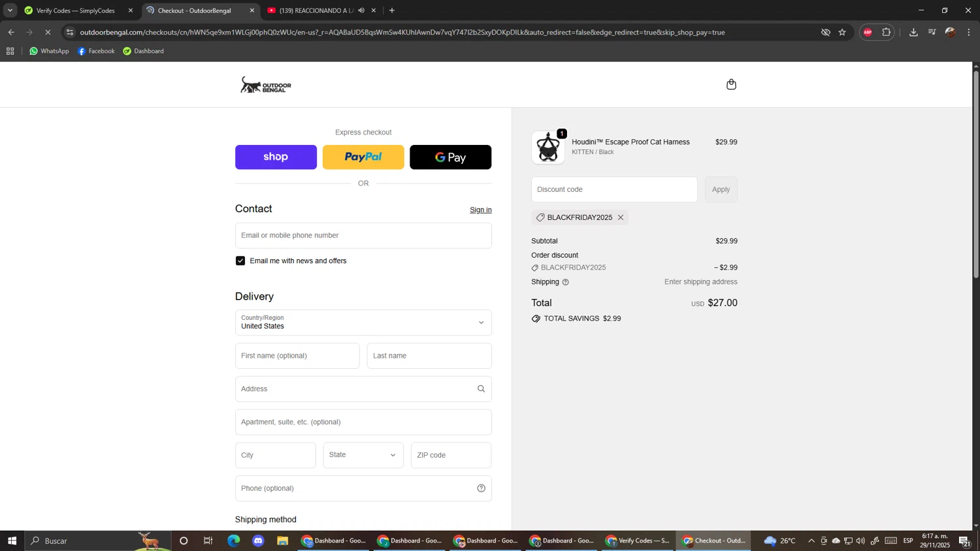This screenshot has height=551, width=980.
Task: Toggle Email me with news and offers
Action: coord(240,260)
